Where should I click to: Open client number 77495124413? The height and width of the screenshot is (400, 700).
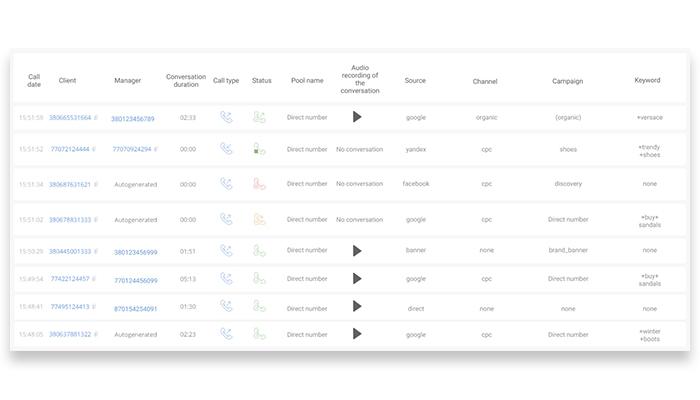coord(70,307)
